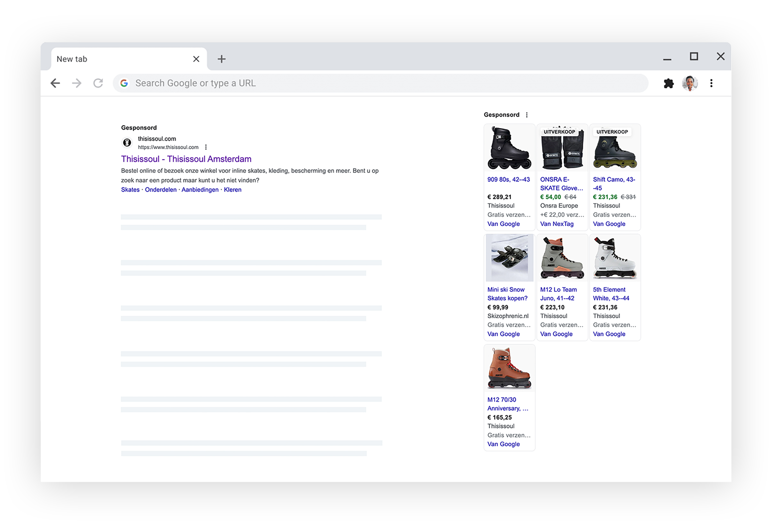
Task: Click Van Google under the Shift Camo listing
Action: 609,224
